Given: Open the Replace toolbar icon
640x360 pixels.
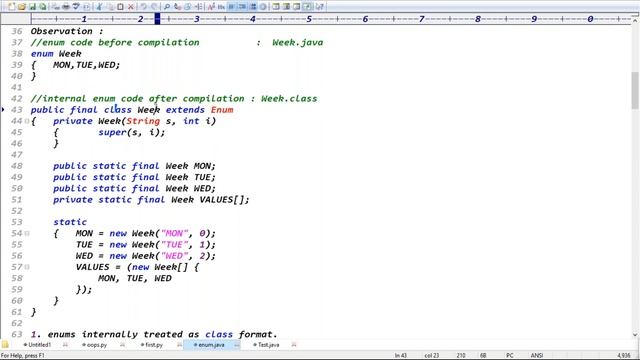Looking at the screenshot, I should tap(177, 7).
